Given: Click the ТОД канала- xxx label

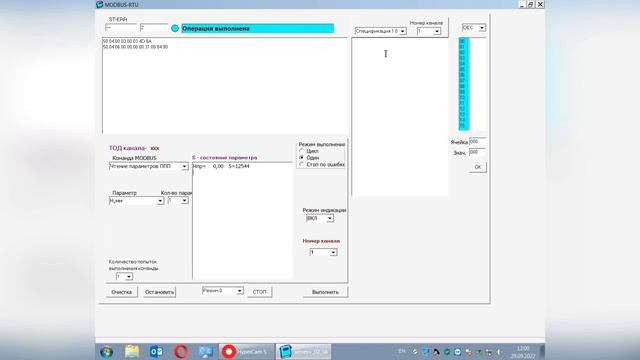Looking at the screenshot, I should click(x=134, y=148).
